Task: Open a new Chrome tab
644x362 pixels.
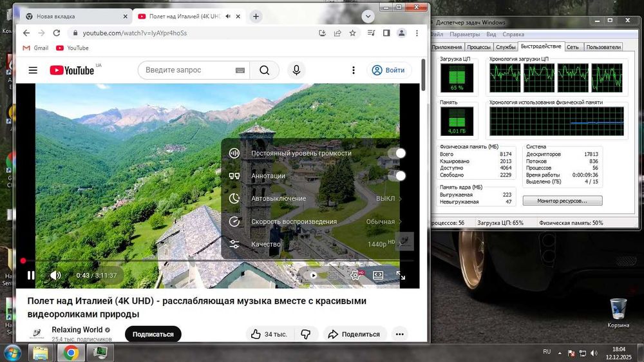Action: [x=256, y=17]
